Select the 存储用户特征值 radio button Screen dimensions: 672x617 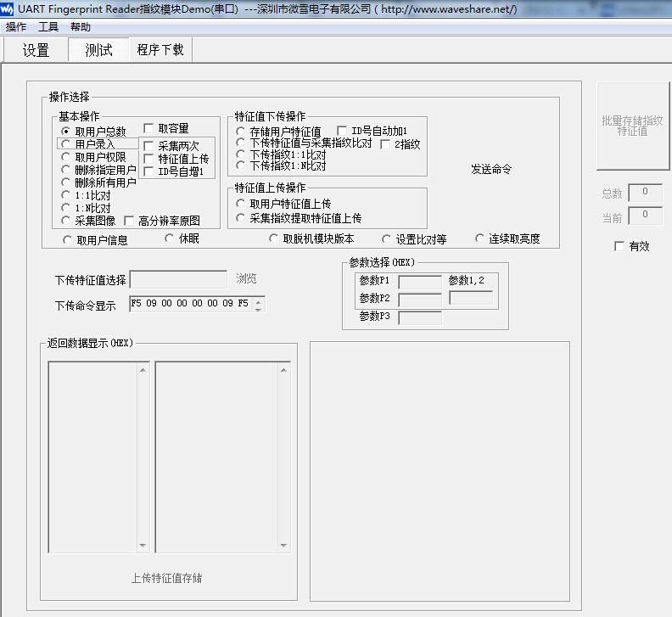240,132
